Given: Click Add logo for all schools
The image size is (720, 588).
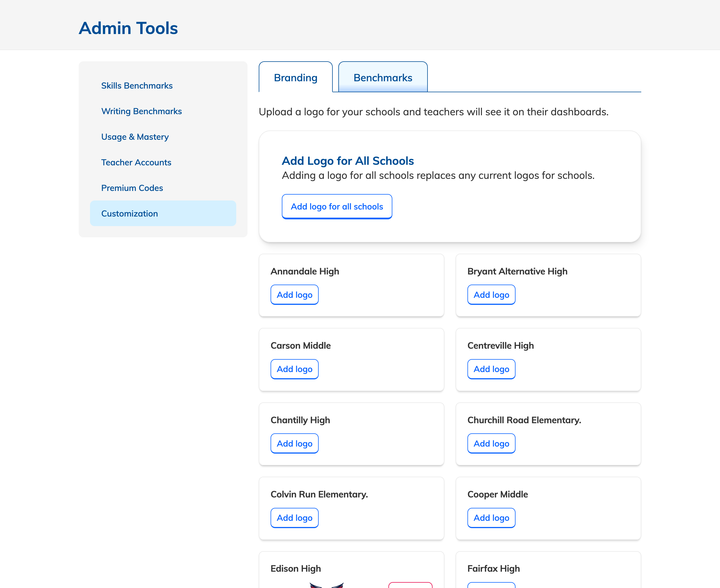Looking at the screenshot, I should pos(337,207).
